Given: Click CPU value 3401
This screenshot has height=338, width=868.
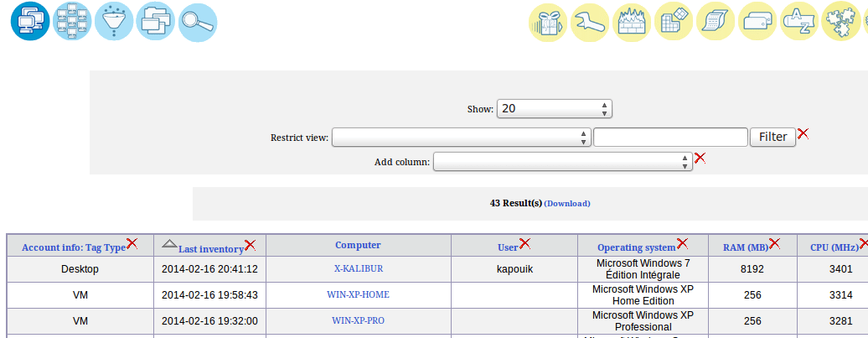Looking at the screenshot, I should (841, 269).
